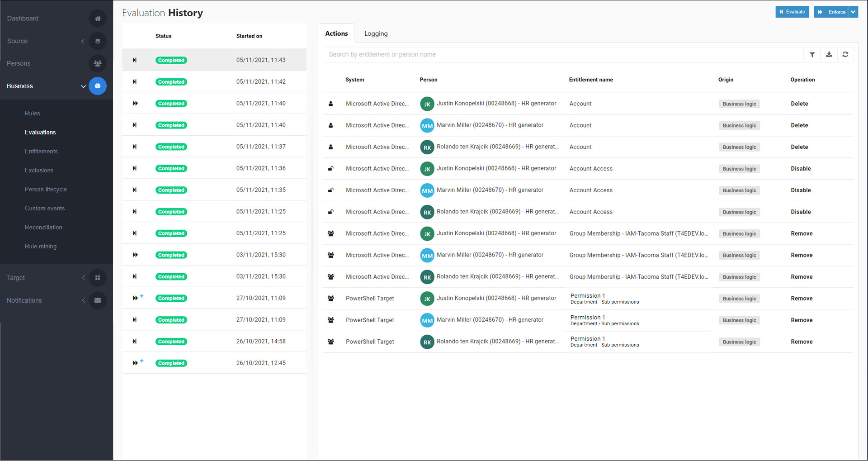The height and width of the screenshot is (461, 868).
Task: Click the Source layers icon
Action: click(98, 41)
